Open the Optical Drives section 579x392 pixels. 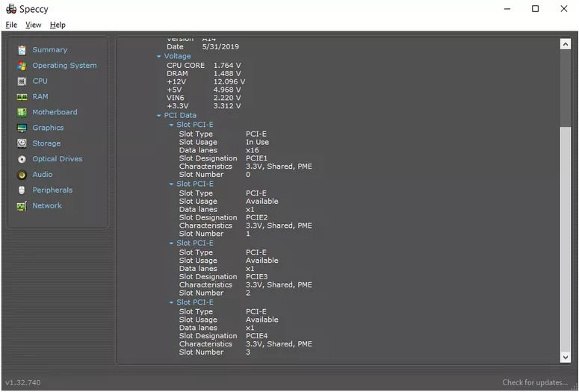[x=58, y=159]
